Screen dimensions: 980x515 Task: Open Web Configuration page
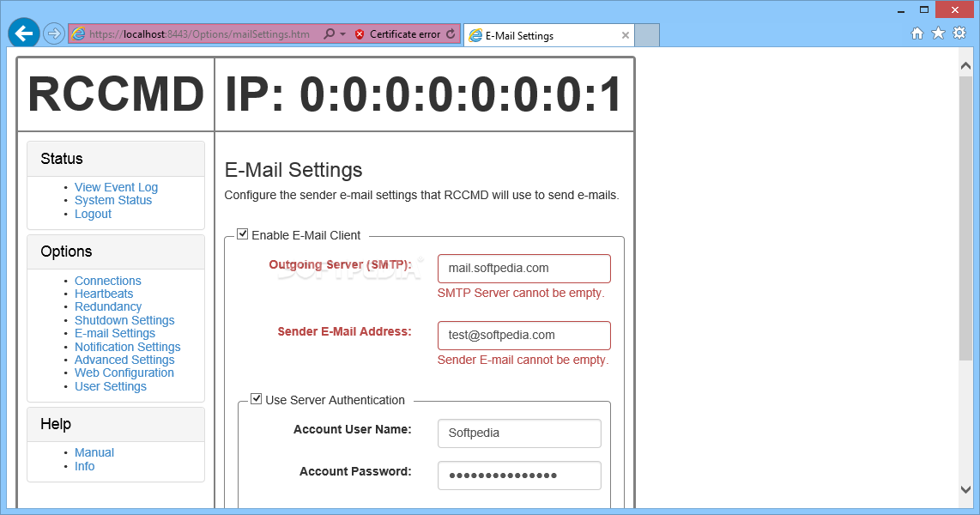pos(124,373)
